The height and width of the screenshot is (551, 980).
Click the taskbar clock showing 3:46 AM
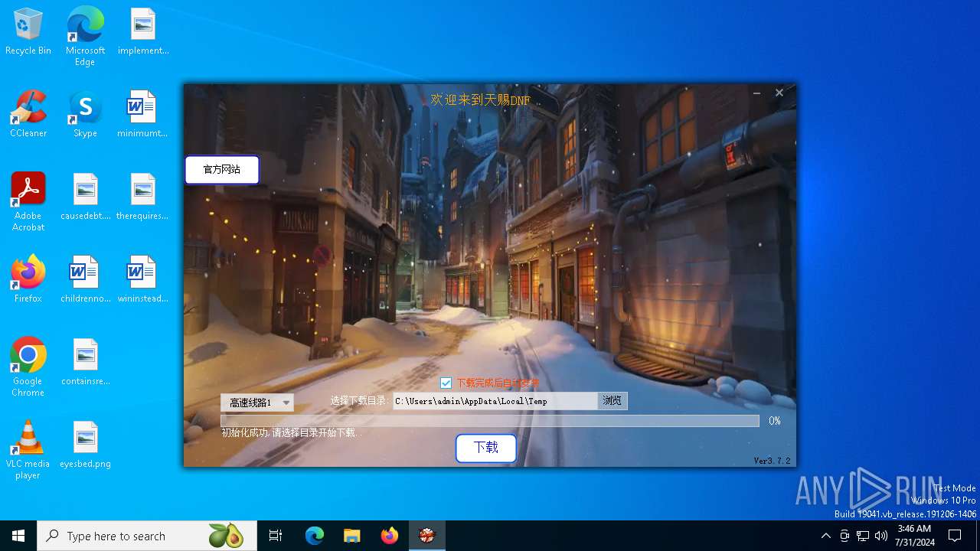[x=914, y=536]
